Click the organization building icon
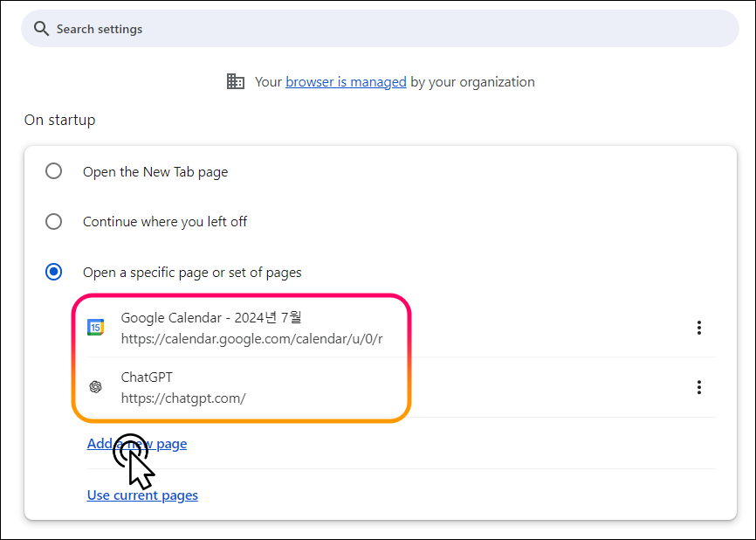756x540 pixels. (236, 81)
